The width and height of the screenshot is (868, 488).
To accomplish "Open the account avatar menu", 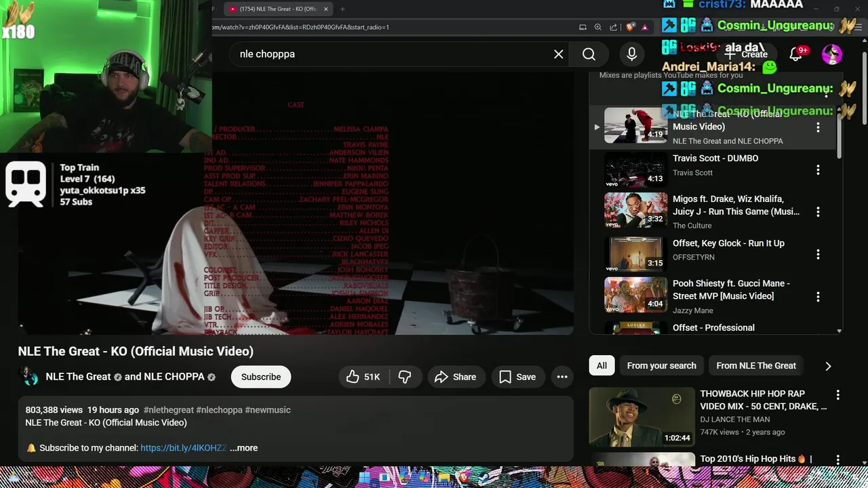I will pyautogui.click(x=831, y=54).
